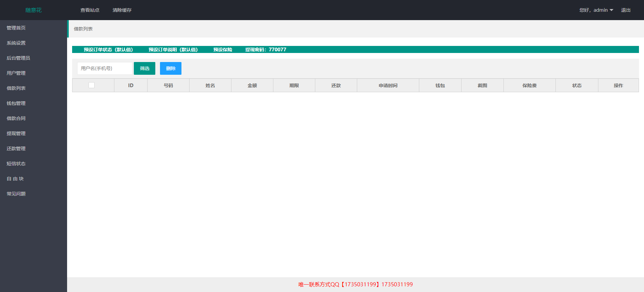Click the ID column header
644x292 pixels.
click(x=131, y=85)
